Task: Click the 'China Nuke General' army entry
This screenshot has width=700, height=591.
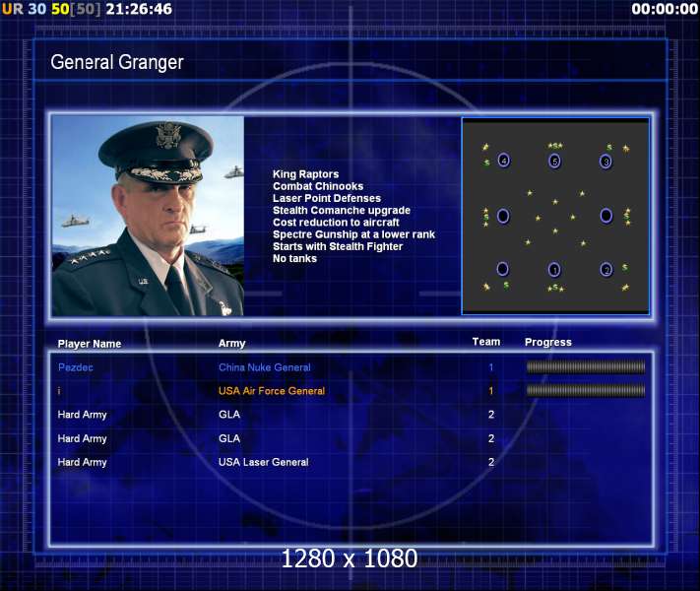Action: click(x=265, y=367)
